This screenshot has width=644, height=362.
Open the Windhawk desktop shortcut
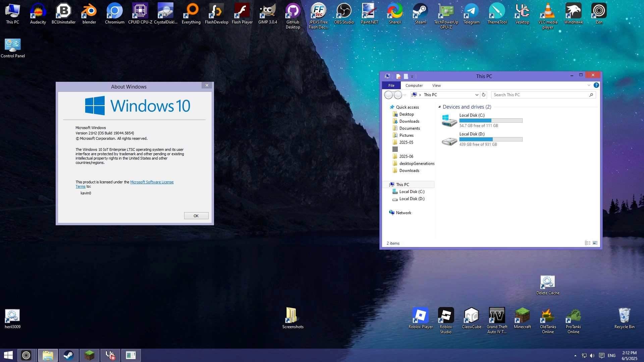coord(574,14)
